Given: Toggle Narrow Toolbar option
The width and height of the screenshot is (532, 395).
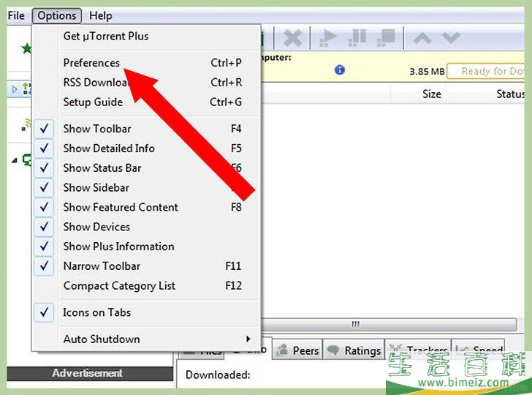Looking at the screenshot, I should click(44, 266).
